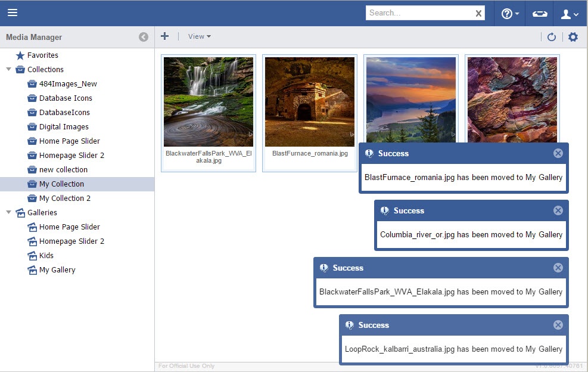Open the settings gear icon
The image size is (588, 372).
tap(573, 37)
